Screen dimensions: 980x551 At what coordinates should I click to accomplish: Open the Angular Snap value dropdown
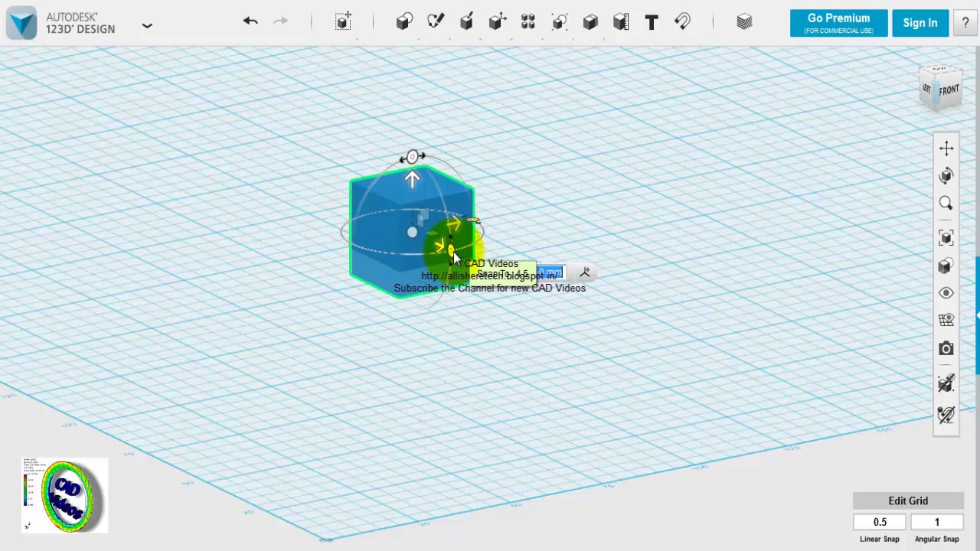936,522
